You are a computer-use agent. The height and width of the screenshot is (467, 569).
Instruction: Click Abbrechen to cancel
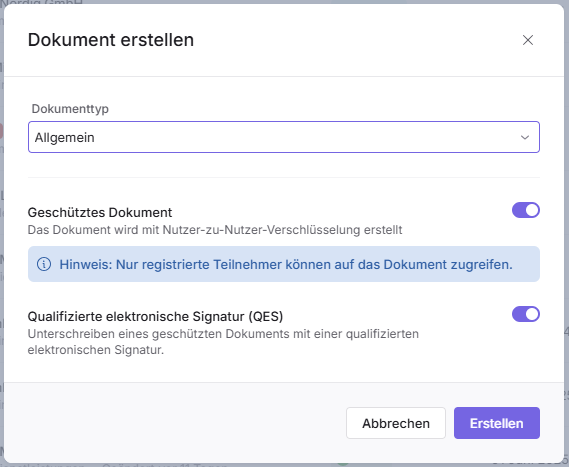pyautogui.click(x=396, y=423)
